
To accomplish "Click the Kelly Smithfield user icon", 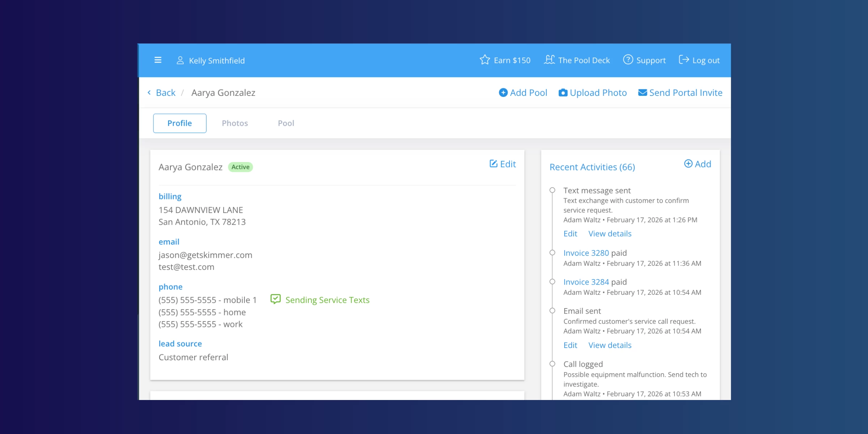I will tap(180, 60).
